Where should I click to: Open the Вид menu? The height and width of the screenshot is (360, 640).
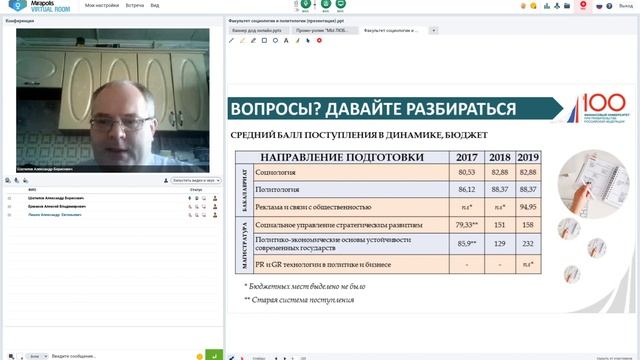pos(155,6)
